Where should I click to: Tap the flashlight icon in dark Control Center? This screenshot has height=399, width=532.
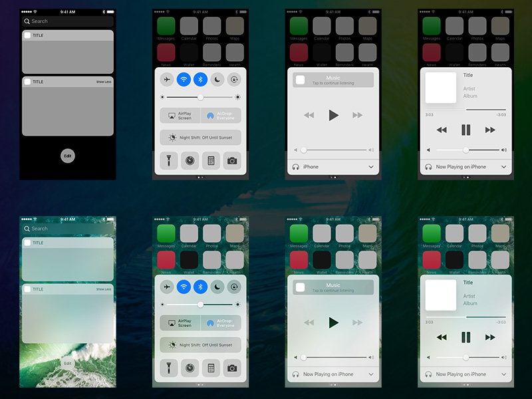pos(169,160)
